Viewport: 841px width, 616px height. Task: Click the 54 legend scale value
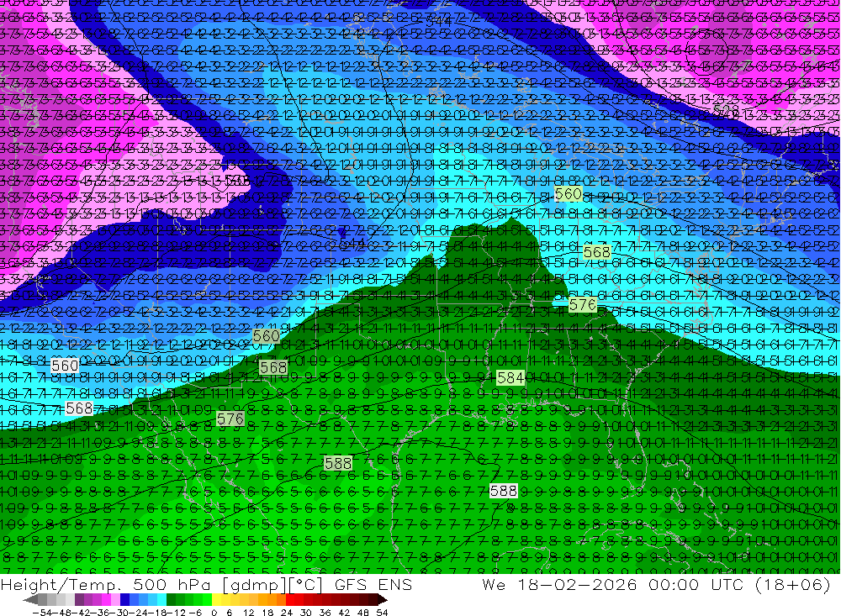pos(381,613)
